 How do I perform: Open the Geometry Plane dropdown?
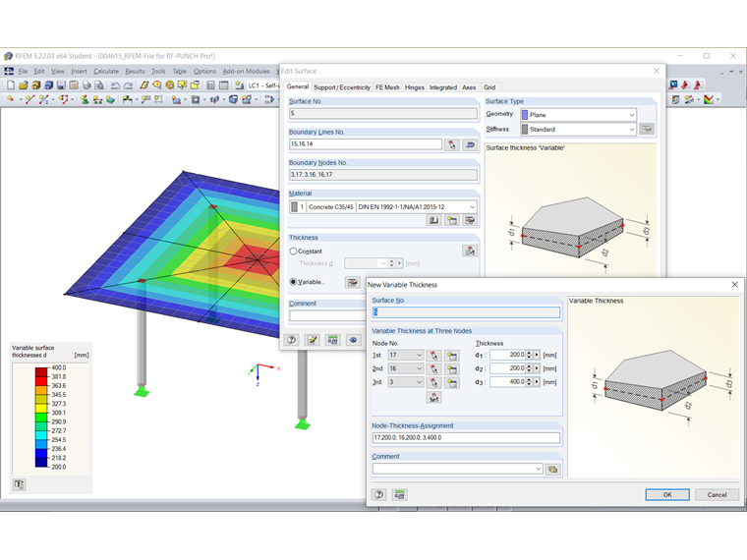pyautogui.click(x=632, y=115)
